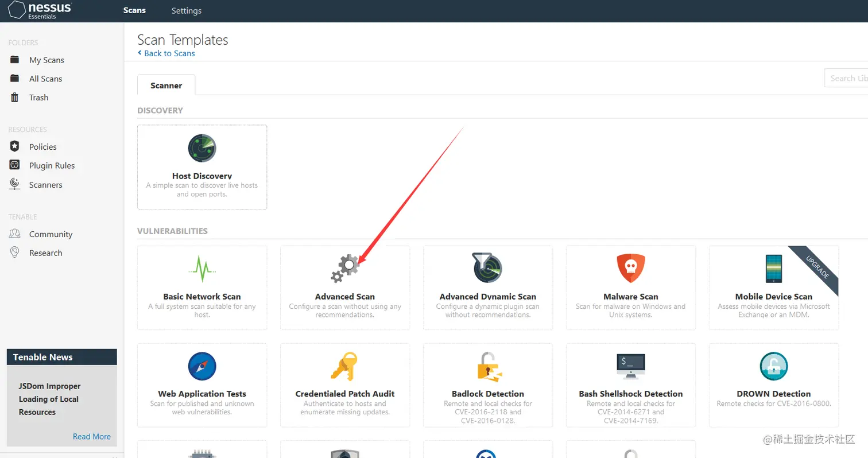Click the Web Application Tests compass icon
Image resolution: width=868 pixels, height=458 pixels.
[x=202, y=366]
